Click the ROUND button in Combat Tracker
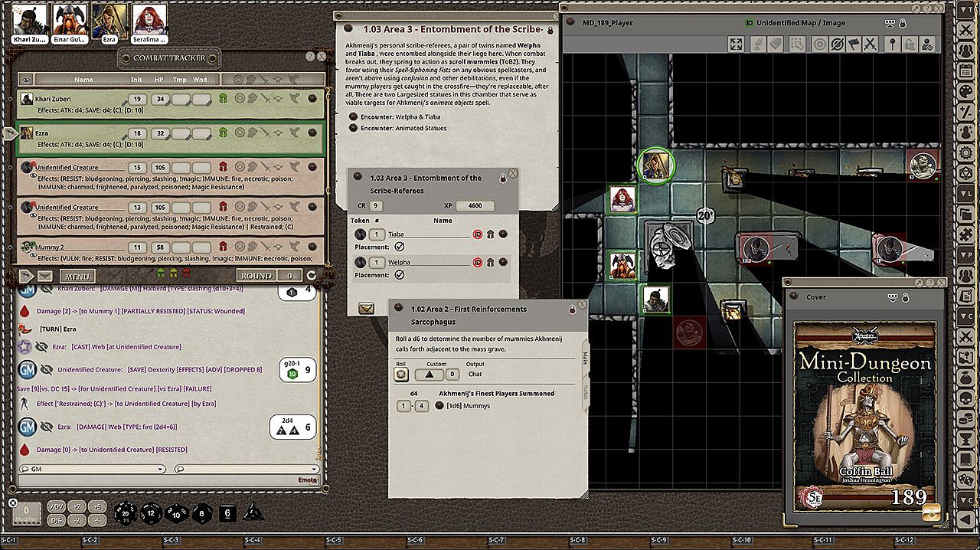 256,276
